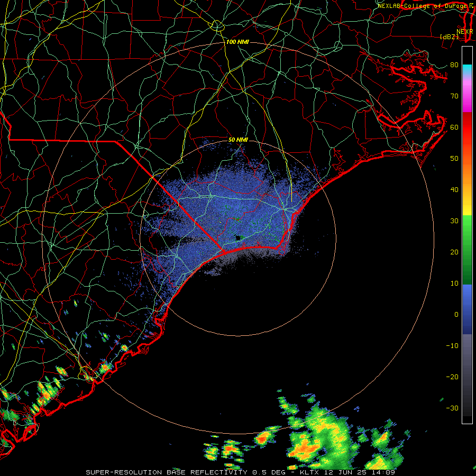Select the 30 value on dBZ scale
The image size is (476, 476).
(x=454, y=221)
